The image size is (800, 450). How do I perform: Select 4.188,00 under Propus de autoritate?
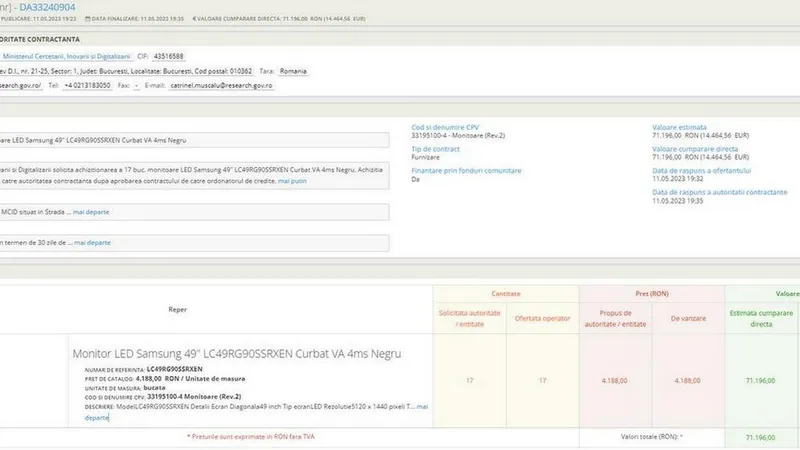click(614, 381)
